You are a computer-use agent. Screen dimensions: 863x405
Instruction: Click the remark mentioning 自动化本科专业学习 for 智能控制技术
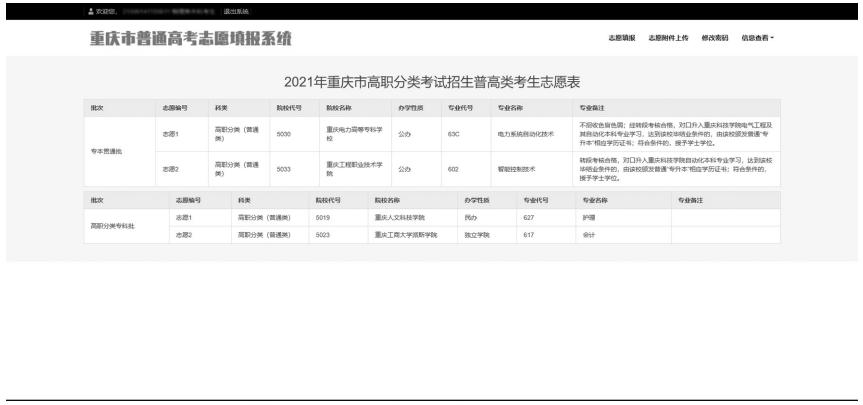(x=676, y=169)
